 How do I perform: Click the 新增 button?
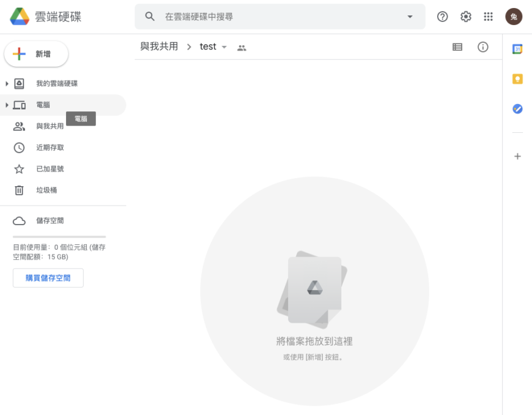(x=36, y=54)
